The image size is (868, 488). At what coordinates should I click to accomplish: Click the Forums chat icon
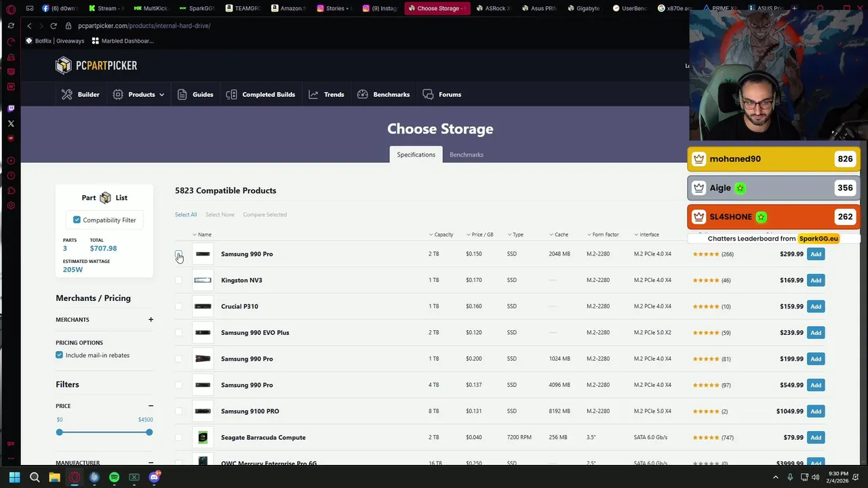click(428, 94)
